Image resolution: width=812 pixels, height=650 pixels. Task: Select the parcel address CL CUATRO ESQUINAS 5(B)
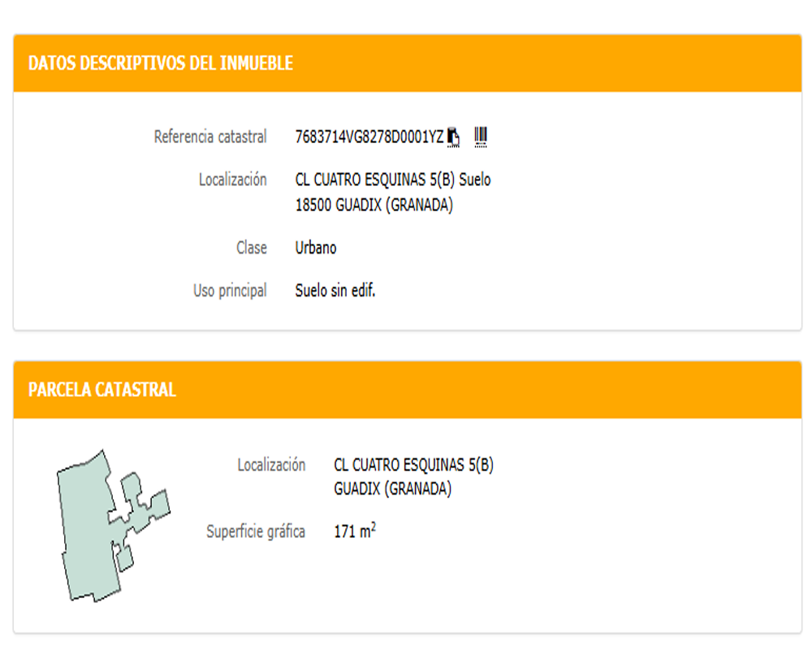point(414,465)
